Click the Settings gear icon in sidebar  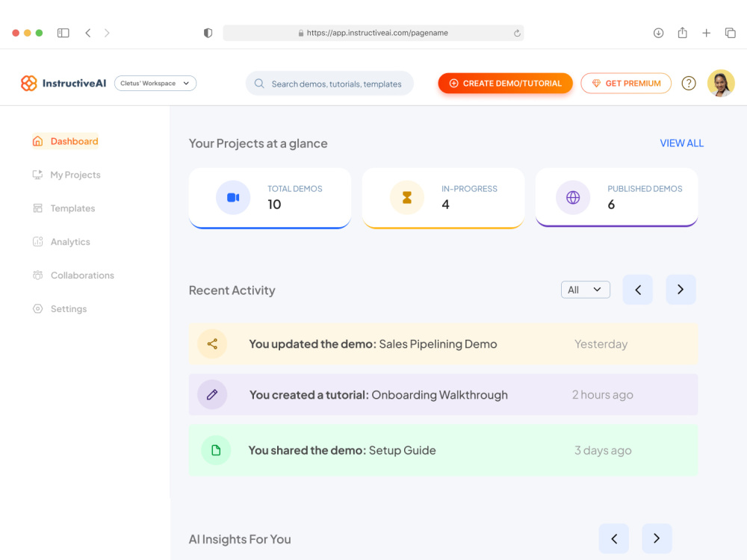pos(37,308)
